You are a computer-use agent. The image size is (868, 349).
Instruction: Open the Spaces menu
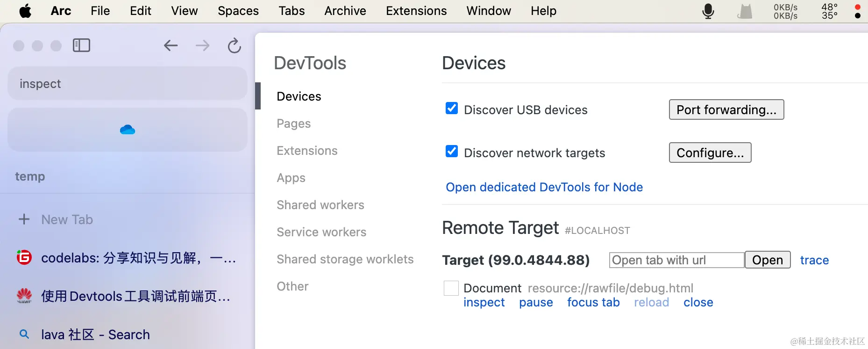[x=238, y=11]
